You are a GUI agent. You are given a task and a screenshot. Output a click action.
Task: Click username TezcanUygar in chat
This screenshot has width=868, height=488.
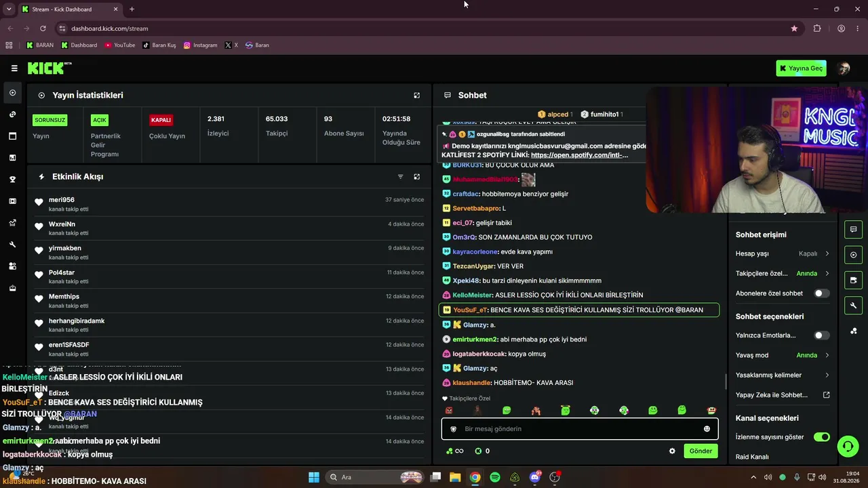click(x=473, y=266)
